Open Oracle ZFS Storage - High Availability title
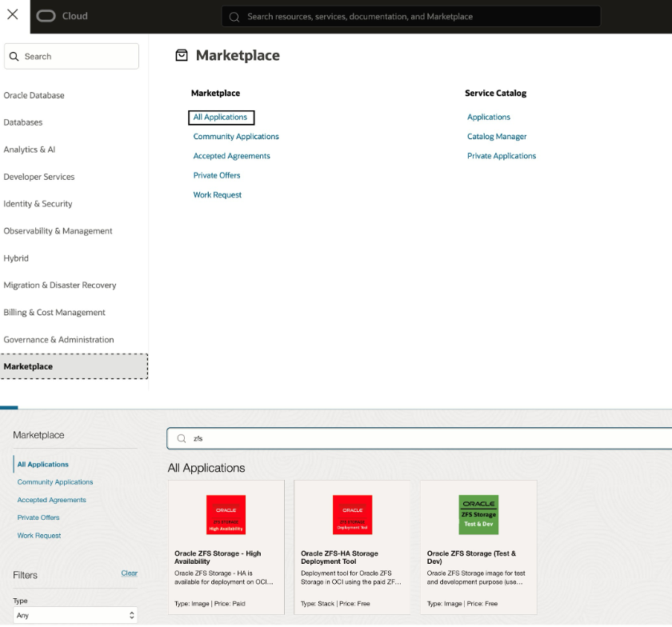 (x=218, y=557)
